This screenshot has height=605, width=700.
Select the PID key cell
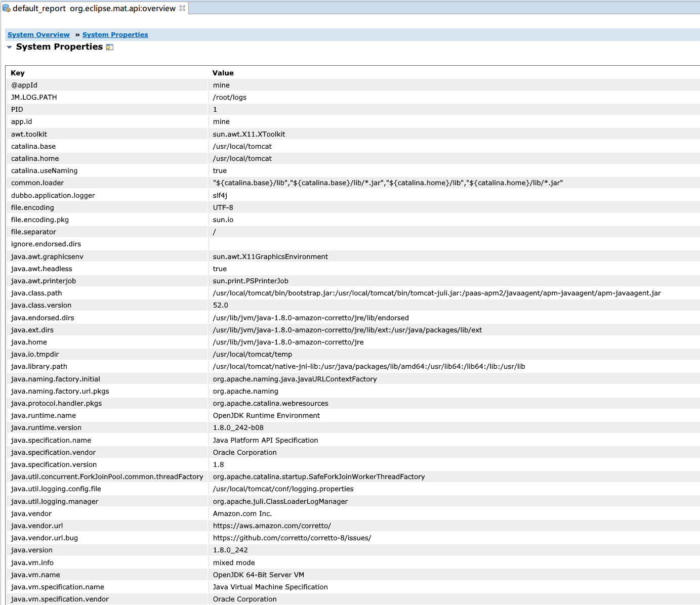point(108,109)
